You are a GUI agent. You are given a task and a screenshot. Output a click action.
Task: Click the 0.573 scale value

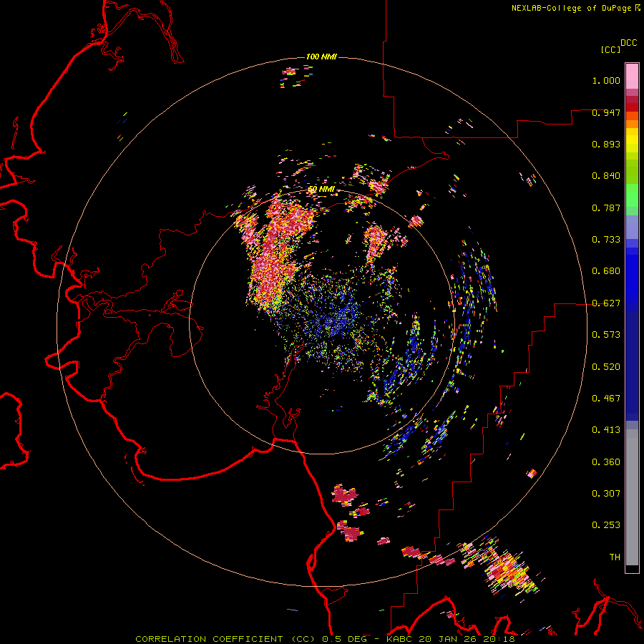[x=606, y=335]
